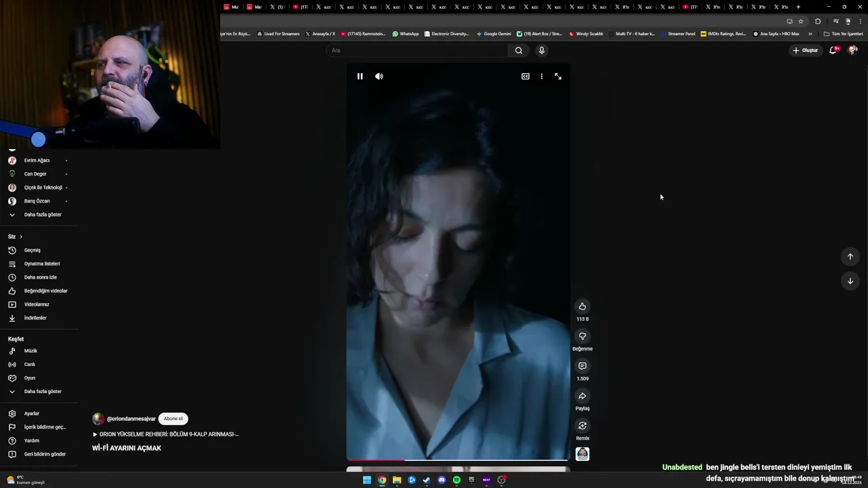Viewport: 868px width, 488px height.
Task: Open Windows Start menu
Action: click(367, 480)
